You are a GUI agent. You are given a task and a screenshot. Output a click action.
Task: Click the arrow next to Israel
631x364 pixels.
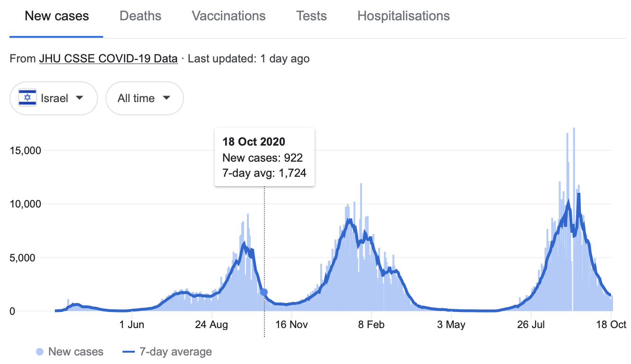coord(79,98)
